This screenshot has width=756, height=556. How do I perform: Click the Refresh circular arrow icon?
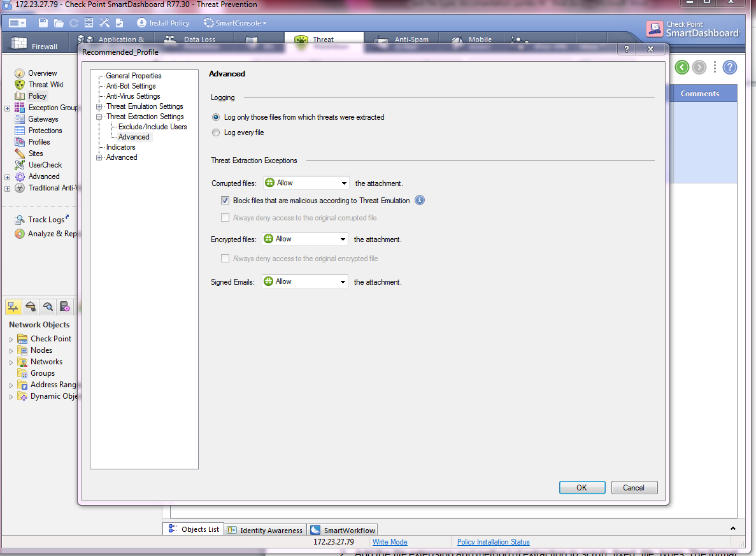click(74, 23)
